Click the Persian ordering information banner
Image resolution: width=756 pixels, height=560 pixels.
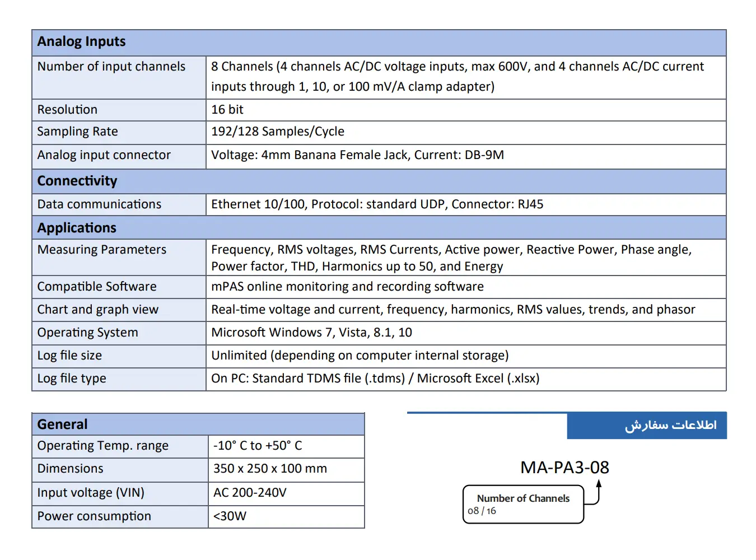tap(647, 426)
